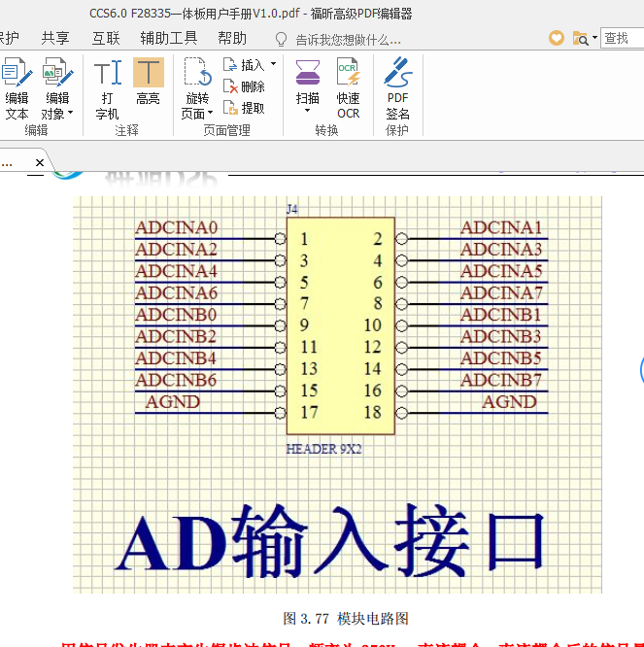The image size is (644, 647).
Task: Click the ADCINA5 label in schematic
Action: [501, 271]
